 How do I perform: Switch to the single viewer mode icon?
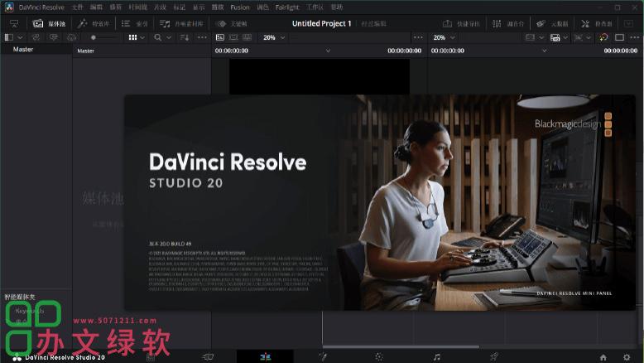pyautogui.click(x=620, y=37)
